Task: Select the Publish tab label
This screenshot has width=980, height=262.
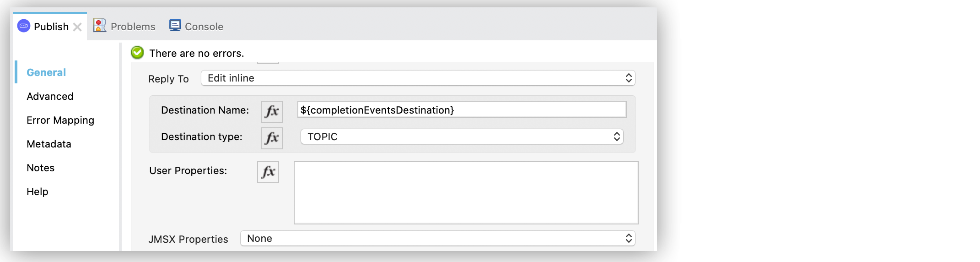Action: point(51,27)
